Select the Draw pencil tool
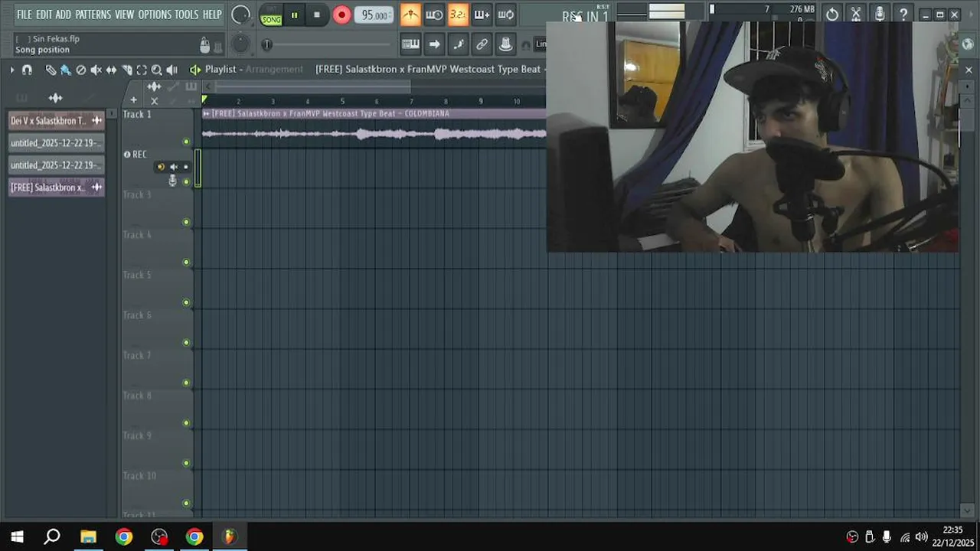This screenshot has width=980, height=551. click(x=51, y=70)
